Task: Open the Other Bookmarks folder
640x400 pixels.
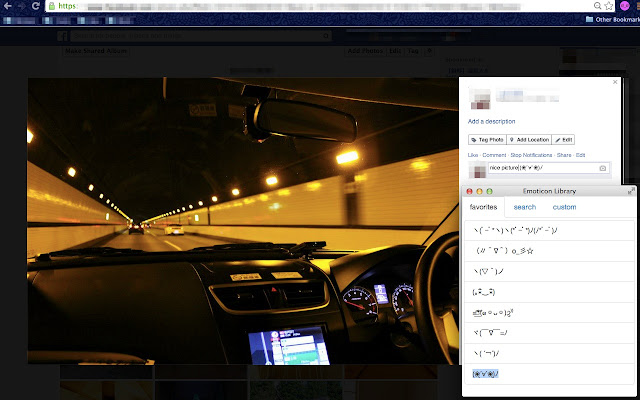Action: click(x=613, y=19)
